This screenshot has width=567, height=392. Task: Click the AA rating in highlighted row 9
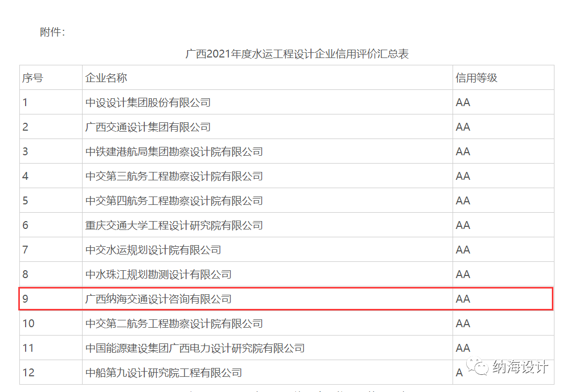(463, 299)
